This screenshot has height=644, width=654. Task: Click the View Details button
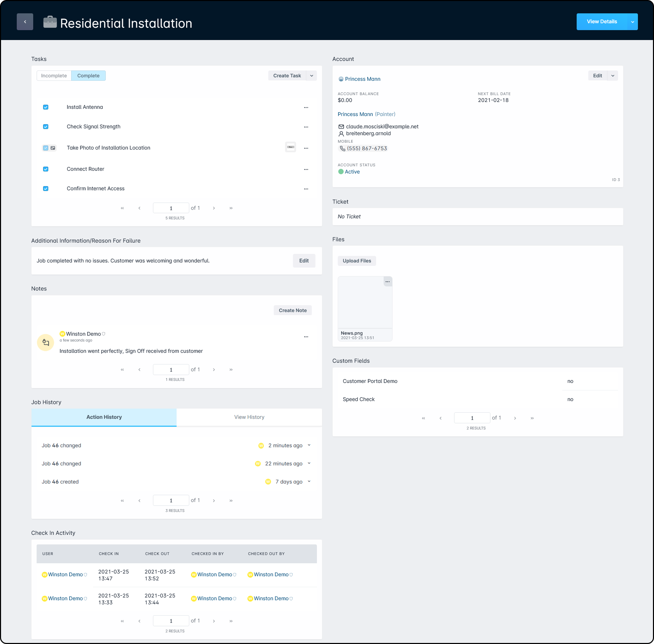602,22
